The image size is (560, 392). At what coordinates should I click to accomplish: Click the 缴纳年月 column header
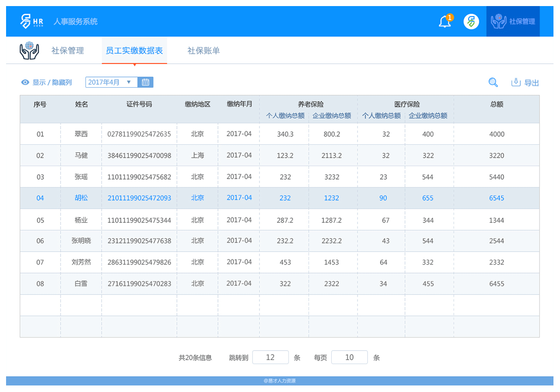[x=239, y=104]
